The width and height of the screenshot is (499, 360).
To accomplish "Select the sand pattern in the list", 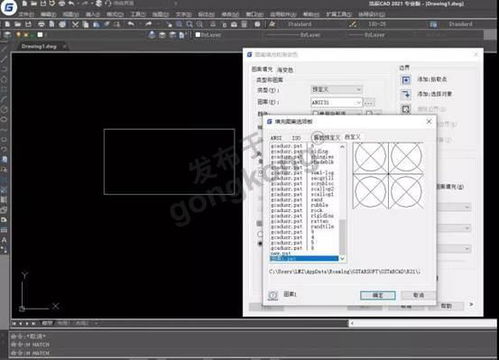I will (x=317, y=200).
